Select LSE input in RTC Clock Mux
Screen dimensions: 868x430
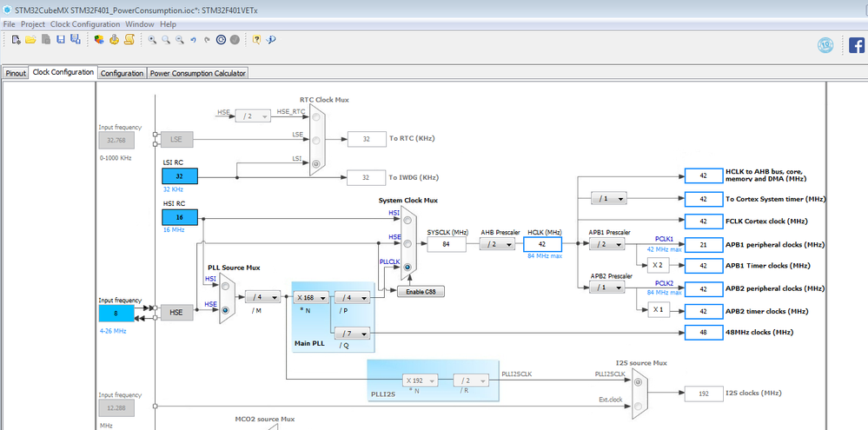[316, 141]
